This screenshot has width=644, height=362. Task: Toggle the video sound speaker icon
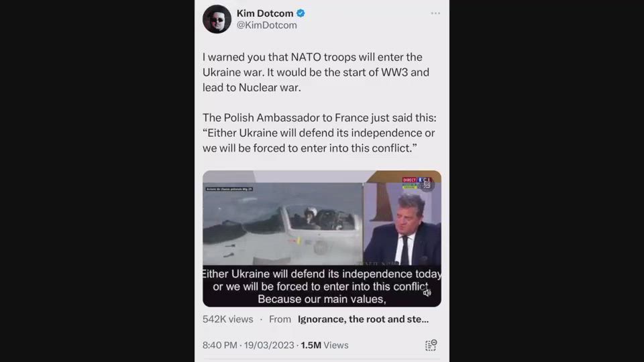point(427,293)
